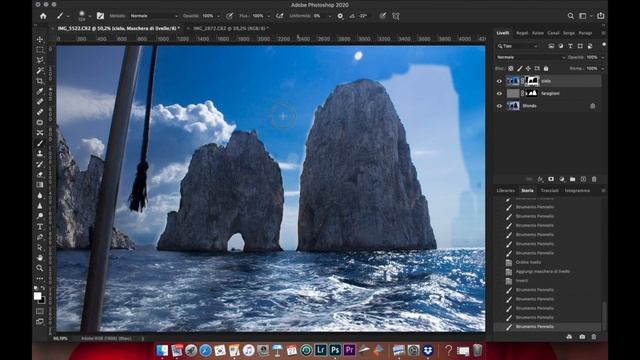Screen dimensions: 640x360
Task: Click the Share document icon
Action: 600,16
